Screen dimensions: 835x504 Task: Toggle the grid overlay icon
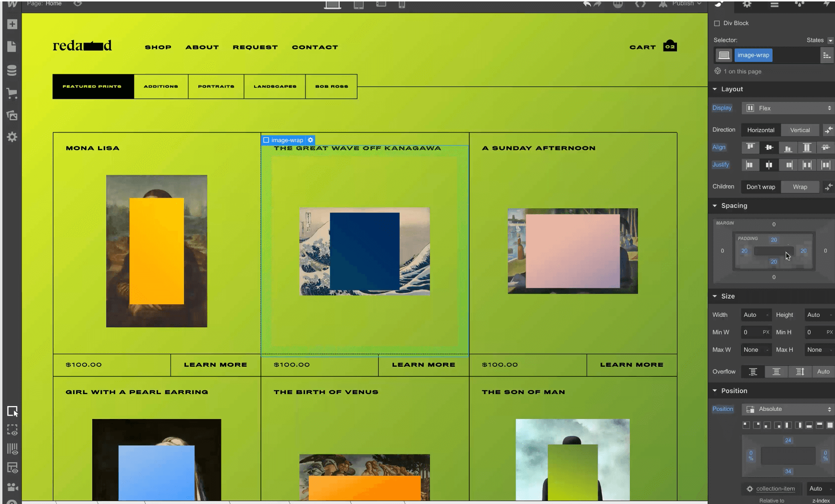12,449
